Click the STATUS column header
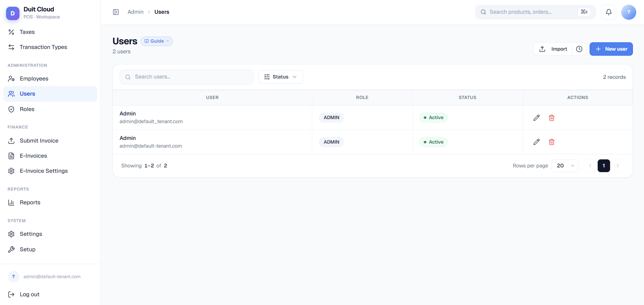Image resolution: width=644 pixels, height=305 pixels. coord(468,98)
